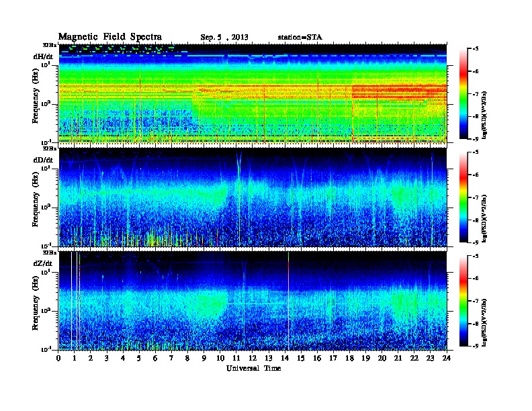
Task: Select the 'dD/dt' panel label
Action: (x=43, y=160)
